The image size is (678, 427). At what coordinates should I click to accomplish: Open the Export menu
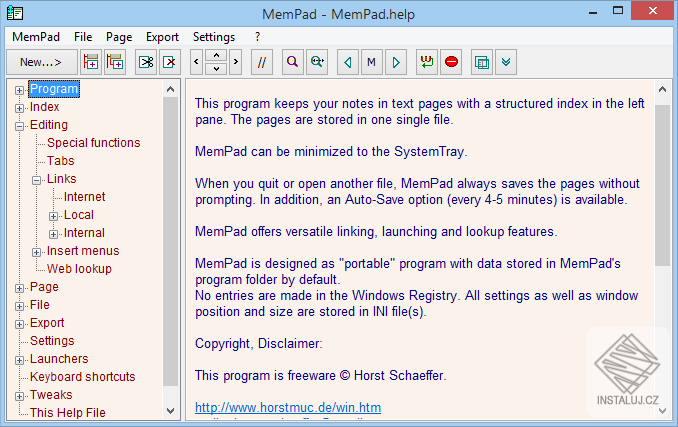(x=162, y=37)
